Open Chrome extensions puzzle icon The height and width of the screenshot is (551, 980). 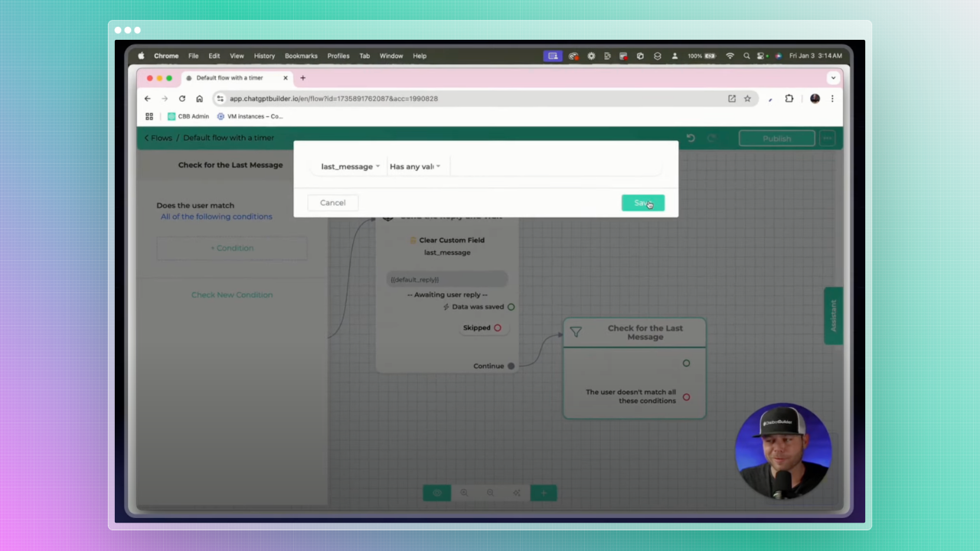tap(789, 99)
